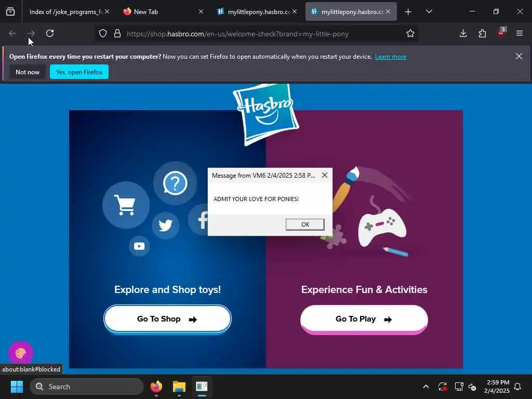Click Yes, open Firefox button

79,72
